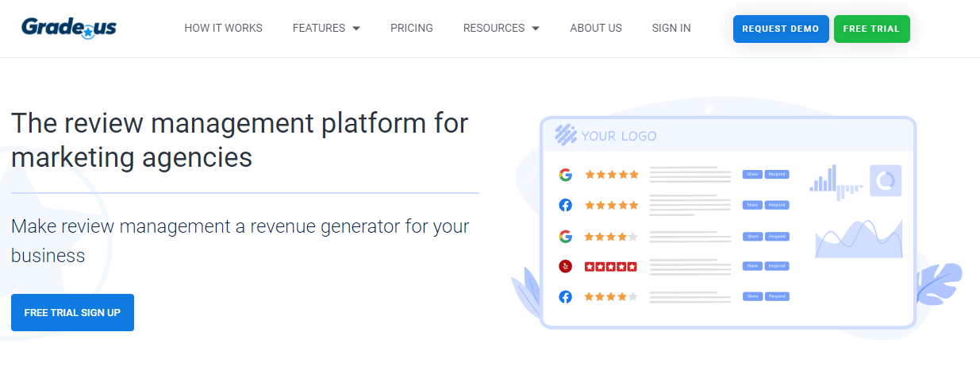The image size is (980, 390).
Task: Click the stars in five-star Google row
Action: click(612, 174)
